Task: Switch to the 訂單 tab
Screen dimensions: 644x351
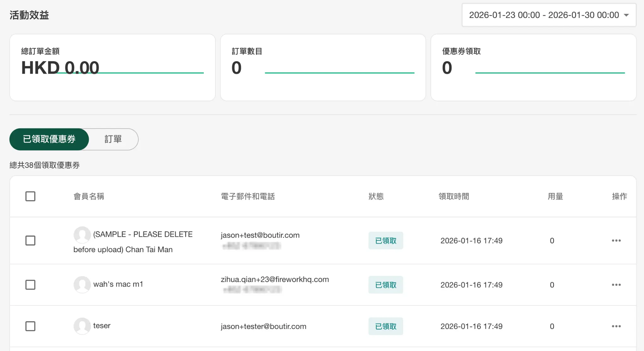Action: [113, 139]
